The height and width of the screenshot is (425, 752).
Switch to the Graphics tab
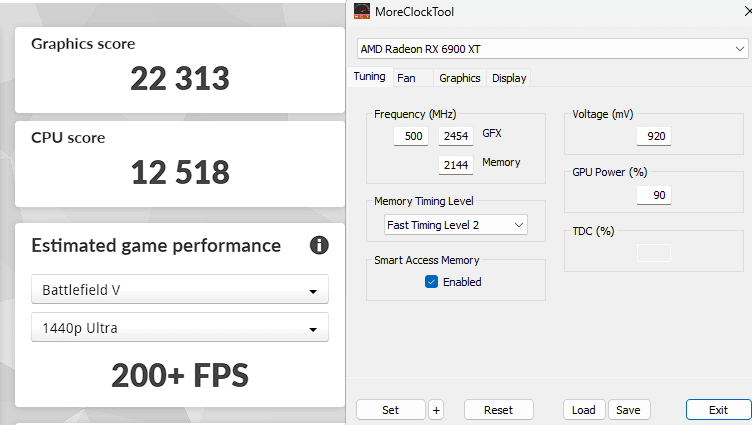459,78
